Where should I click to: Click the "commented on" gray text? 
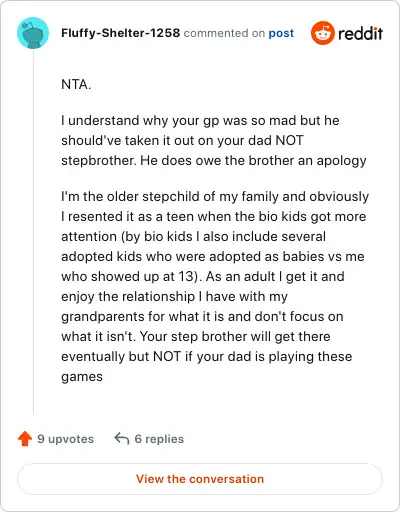click(x=224, y=33)
